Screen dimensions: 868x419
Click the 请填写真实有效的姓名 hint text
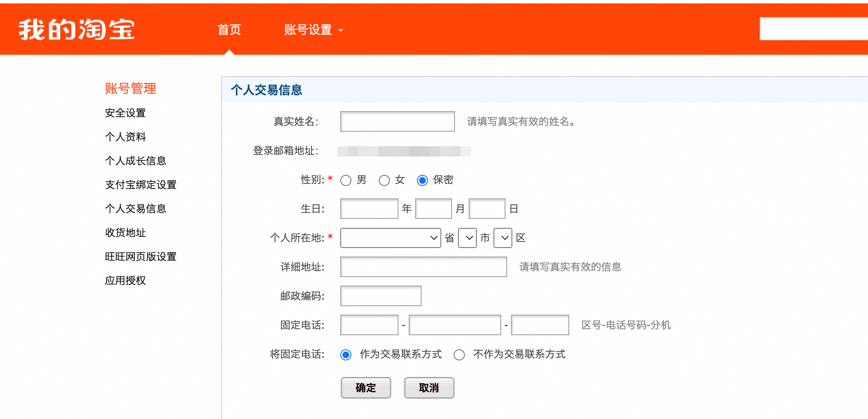[521, 121]
